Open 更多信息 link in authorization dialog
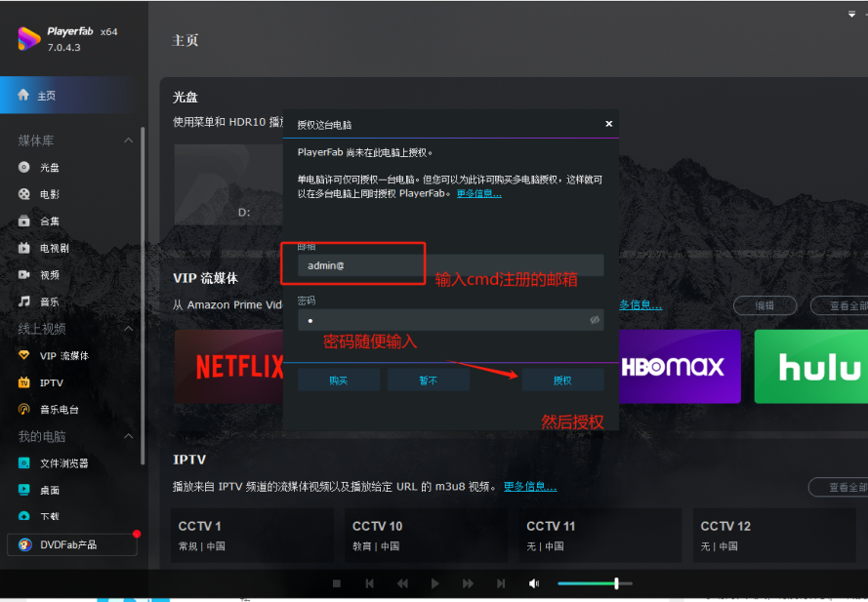Image resolution: width=868 pixels, height=602 pixels. click(x=478, y=193)
